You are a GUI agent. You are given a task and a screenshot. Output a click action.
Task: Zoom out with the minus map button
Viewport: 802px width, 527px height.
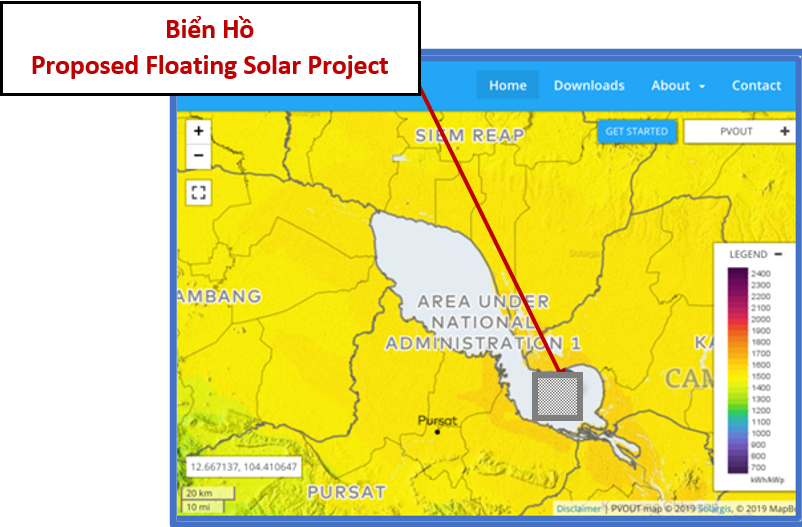click(198, 155)
